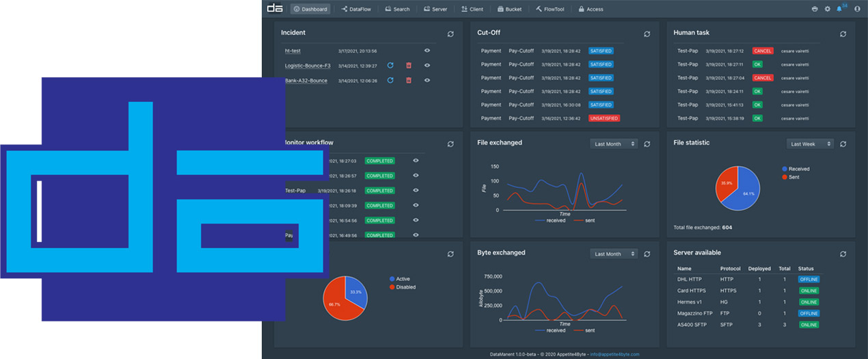Refresh the Incident panel
868x359 pixels.
pos(450,34)
